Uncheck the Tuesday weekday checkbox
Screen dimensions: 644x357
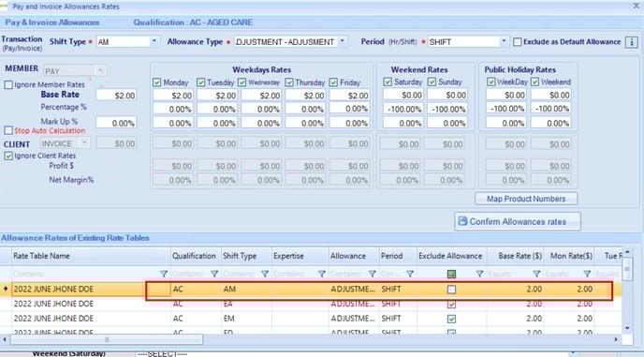point(200,82)
